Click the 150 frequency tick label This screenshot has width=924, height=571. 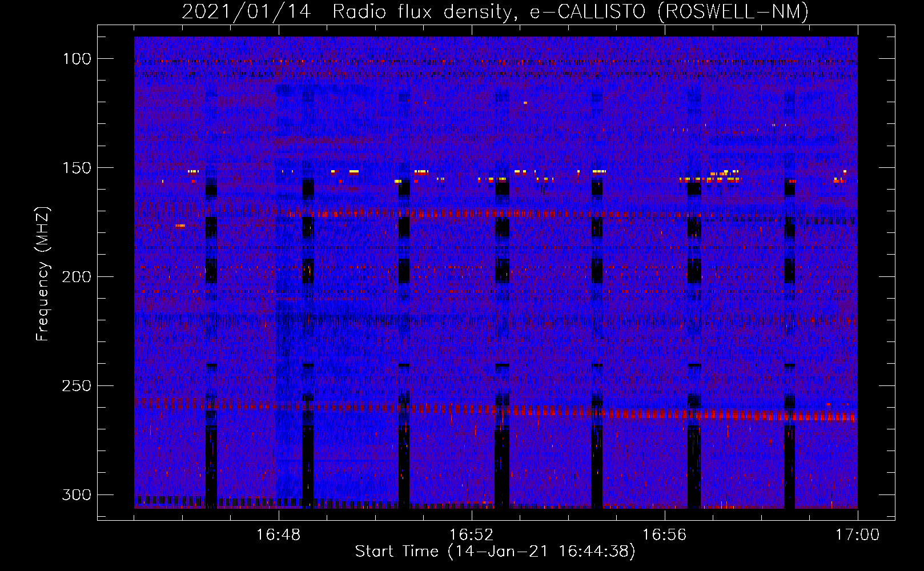[x=77, y=168]
